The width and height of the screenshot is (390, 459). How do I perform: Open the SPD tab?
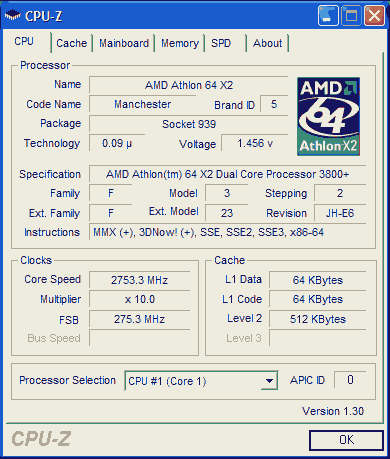pyautogui.click(x=221, y=43)
